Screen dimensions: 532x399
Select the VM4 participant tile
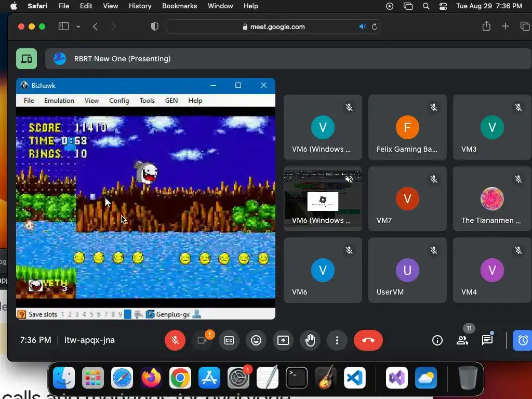492,270
